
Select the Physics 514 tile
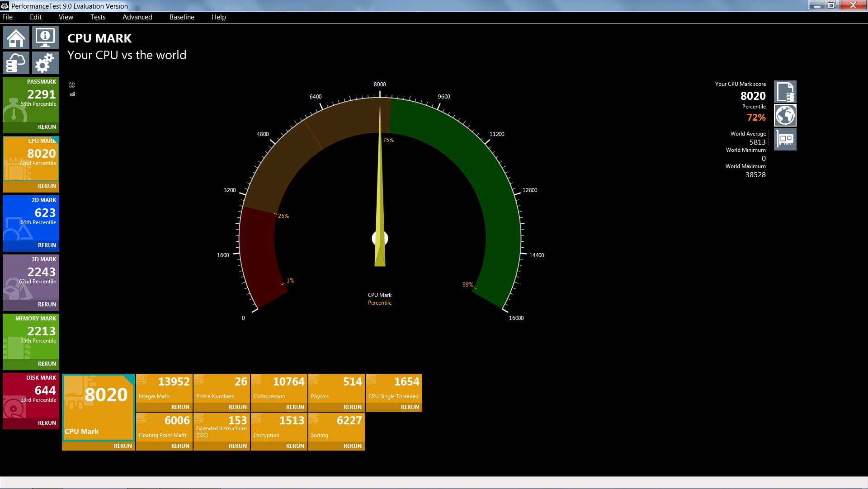coord(336,388)
